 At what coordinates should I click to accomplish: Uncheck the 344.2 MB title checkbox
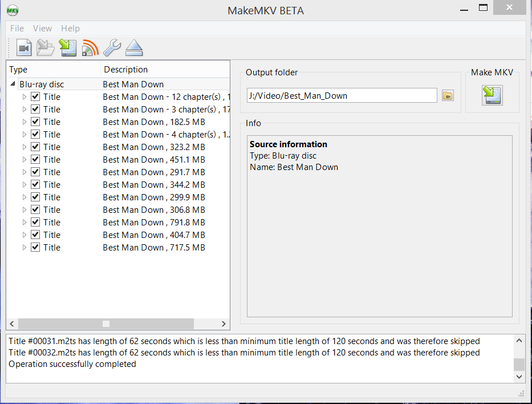[35, 185]
